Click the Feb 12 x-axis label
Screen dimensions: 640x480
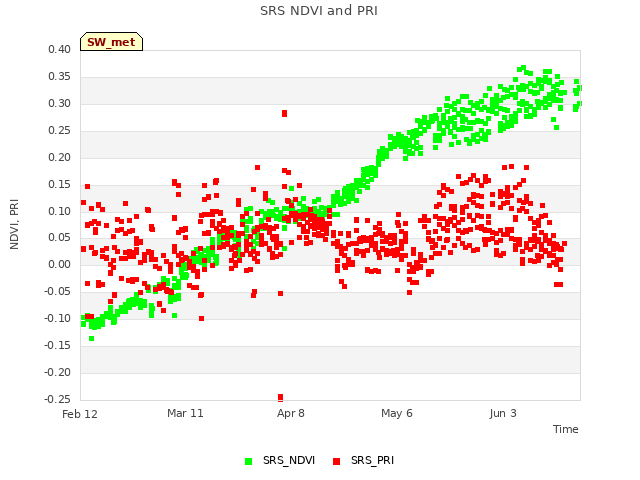pyautogui.click(x=80, y=414)
